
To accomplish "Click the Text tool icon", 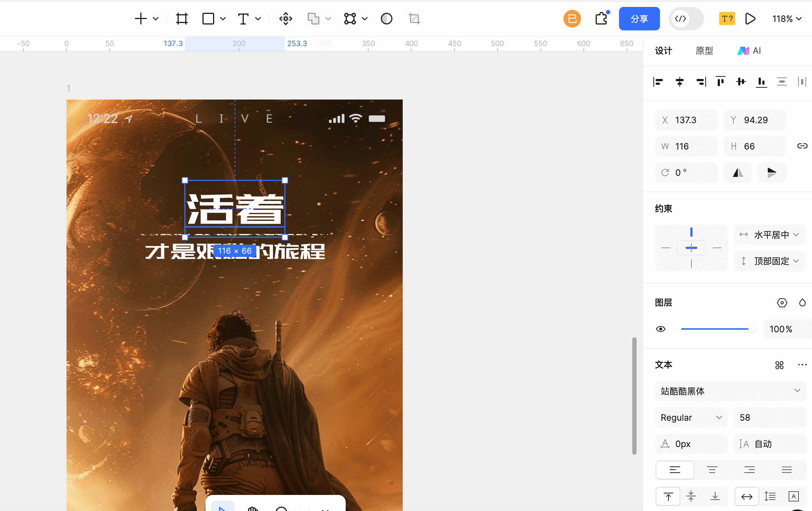I will tap(243, 19).
